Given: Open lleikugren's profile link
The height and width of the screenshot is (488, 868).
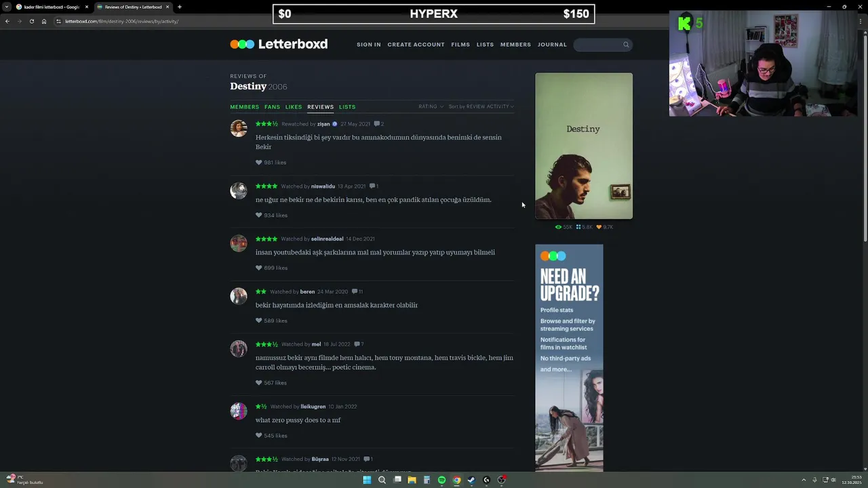Looking at the screenshot, I should point(313,407).
